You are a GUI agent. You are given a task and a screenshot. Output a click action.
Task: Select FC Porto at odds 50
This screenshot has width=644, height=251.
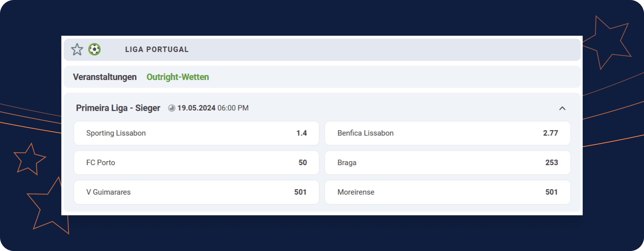[198, 162]
